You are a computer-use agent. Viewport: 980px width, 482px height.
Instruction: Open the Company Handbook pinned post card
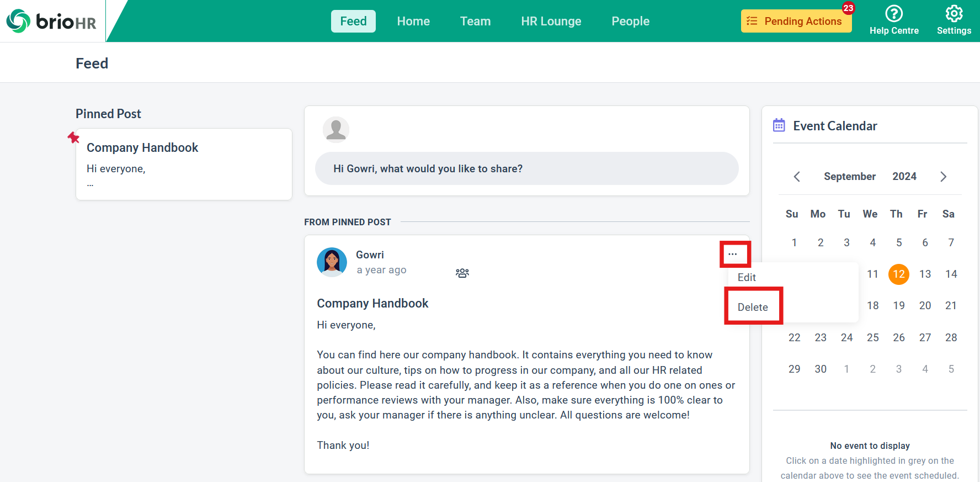coord(184,164)
